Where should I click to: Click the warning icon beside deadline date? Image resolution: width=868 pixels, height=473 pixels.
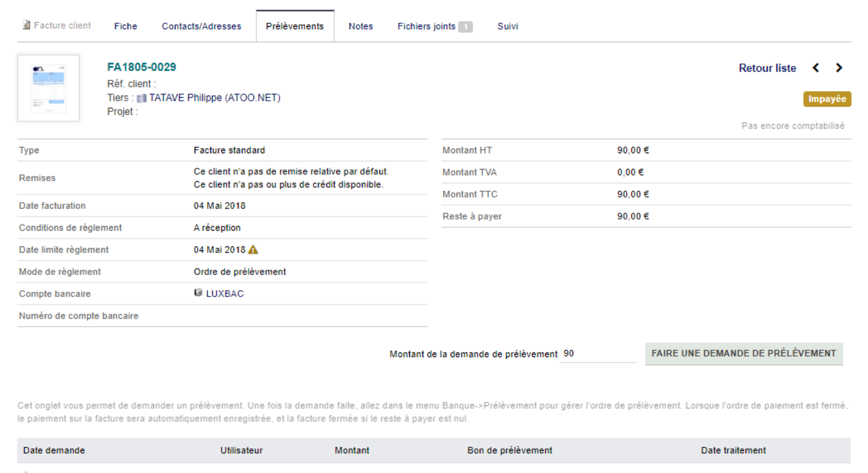(253, 250)
